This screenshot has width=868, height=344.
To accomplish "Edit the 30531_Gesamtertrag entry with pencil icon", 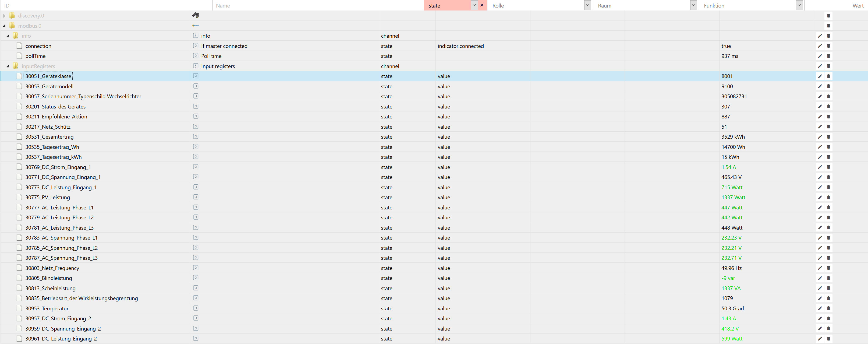I will 820,136.
